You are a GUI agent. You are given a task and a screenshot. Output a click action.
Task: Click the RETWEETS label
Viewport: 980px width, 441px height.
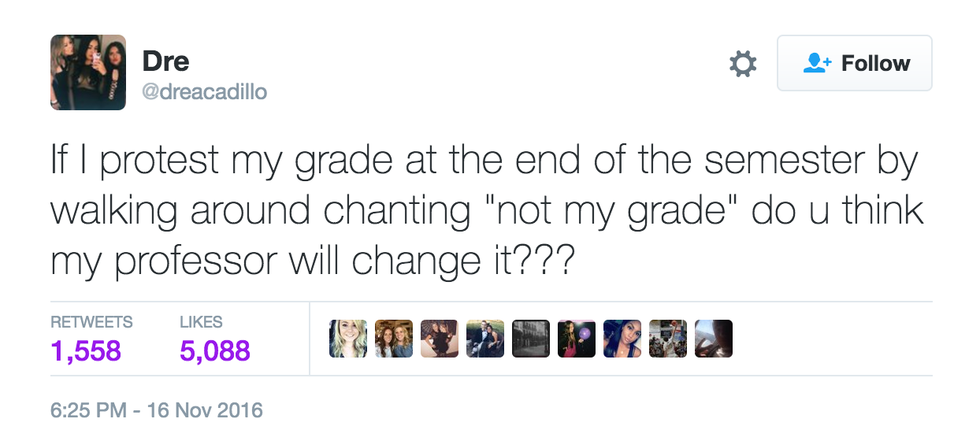pyautogui.click(x=91, y=322)
